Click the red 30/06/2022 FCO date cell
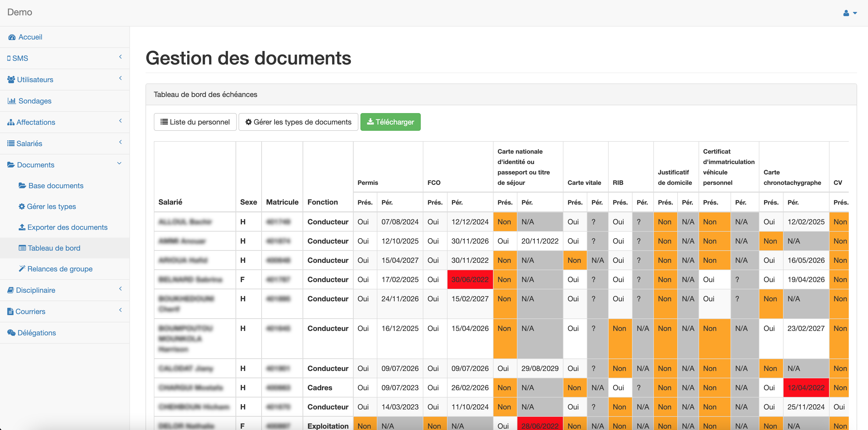This screenshot has height=430, width=868. [x=470, y=279]
